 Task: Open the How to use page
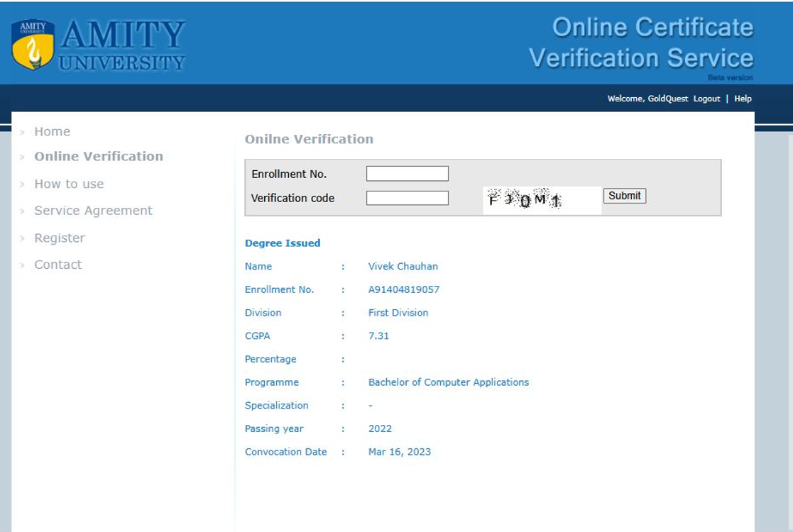click(69, 184)
